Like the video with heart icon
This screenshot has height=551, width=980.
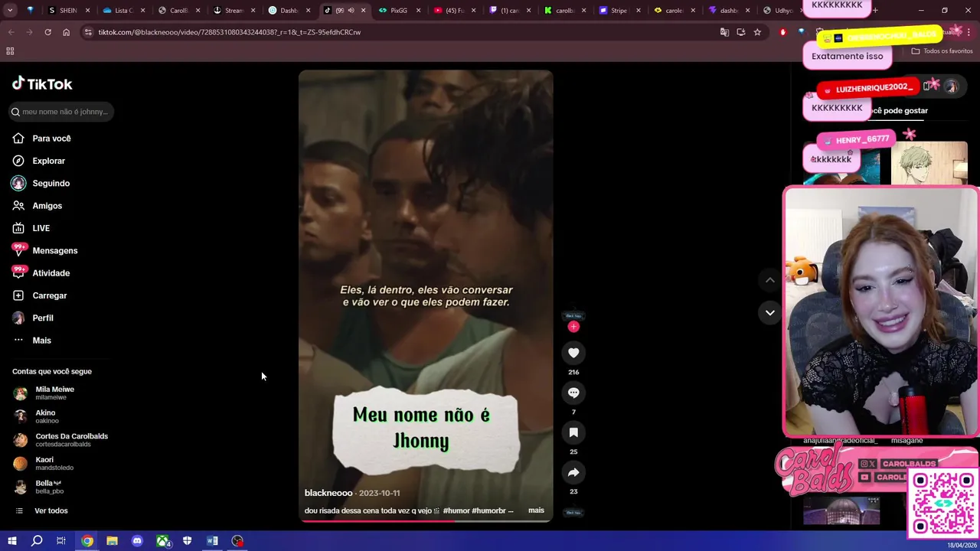click(573, 353)
